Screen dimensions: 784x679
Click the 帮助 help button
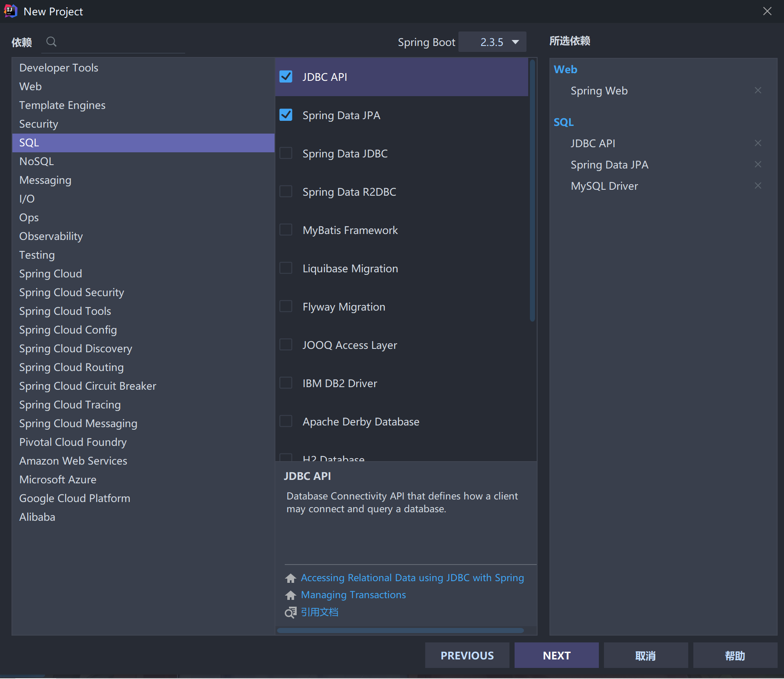[x=735, y=655]
